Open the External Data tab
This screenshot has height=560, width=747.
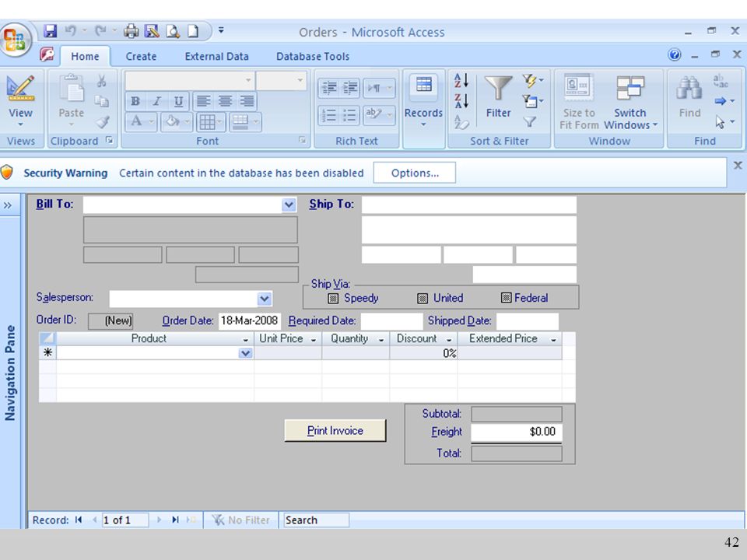point(217,56)
